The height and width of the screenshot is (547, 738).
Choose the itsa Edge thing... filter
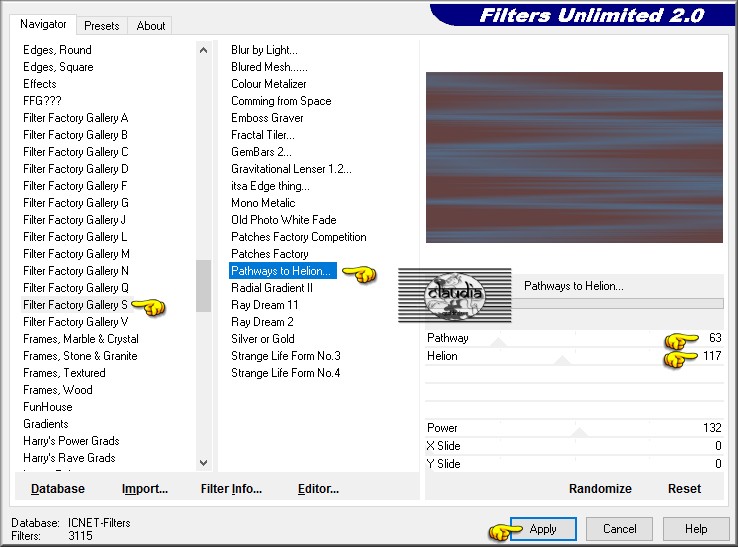click(x=270, y=185)
